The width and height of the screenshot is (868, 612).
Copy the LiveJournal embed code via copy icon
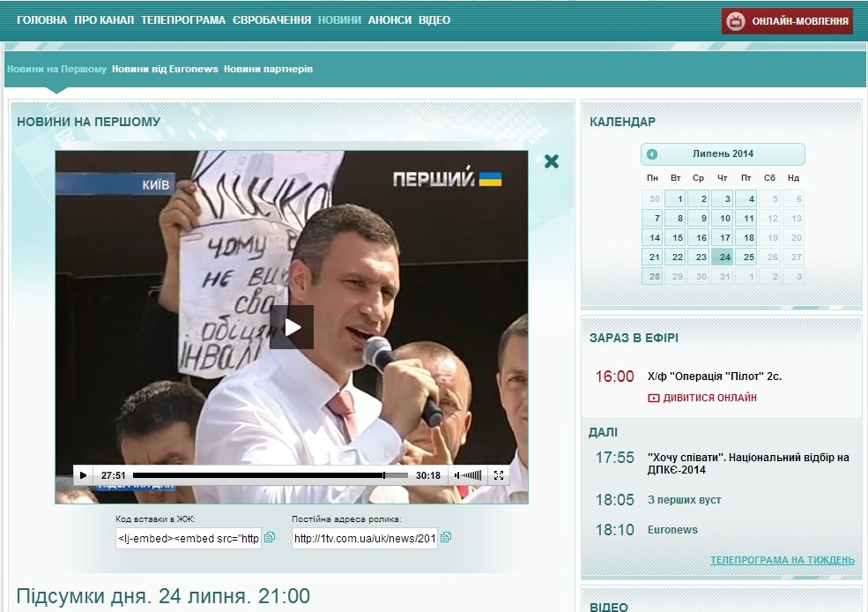(x=270, y=537)
